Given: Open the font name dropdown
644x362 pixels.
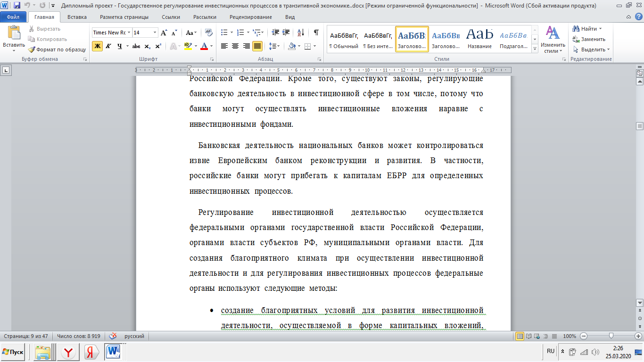Looking at the screenshot, I should (129, 33).
